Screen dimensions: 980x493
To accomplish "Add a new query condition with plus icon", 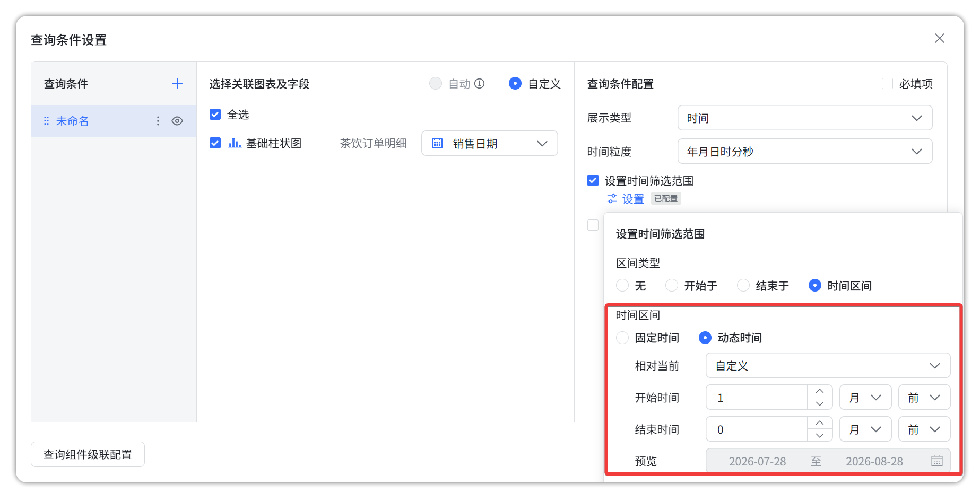I will [x=177, y=83].
